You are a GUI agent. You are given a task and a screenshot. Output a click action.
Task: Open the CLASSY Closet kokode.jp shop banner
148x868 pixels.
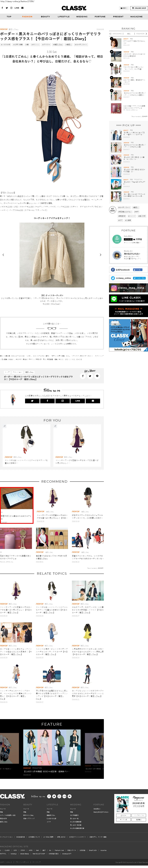tap(128, 335)
